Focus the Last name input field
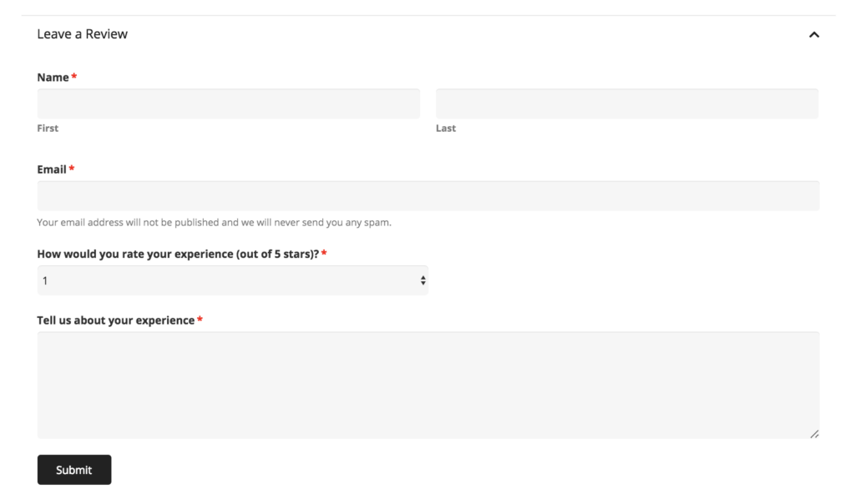The image size is (855, 504). point(626,103)
